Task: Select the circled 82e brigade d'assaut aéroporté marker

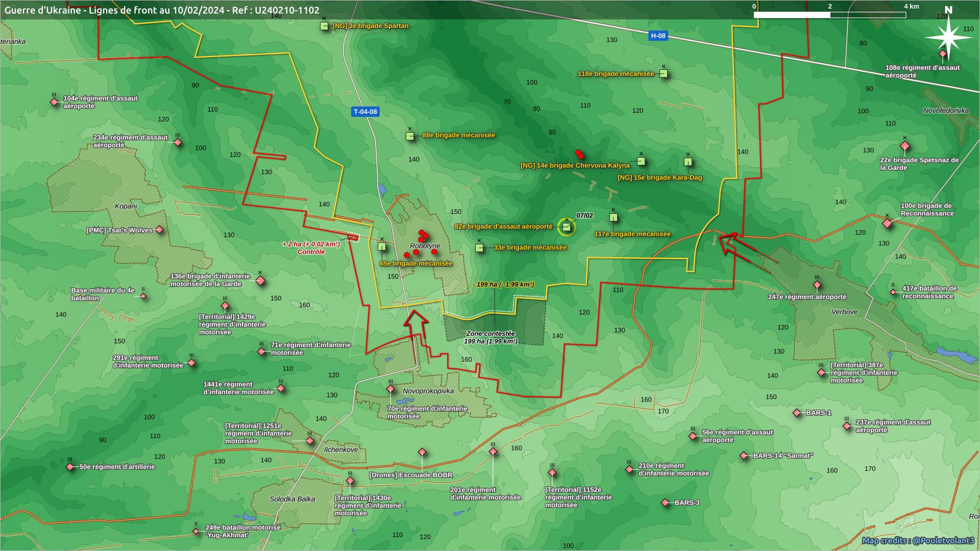Action: [566, 227]
